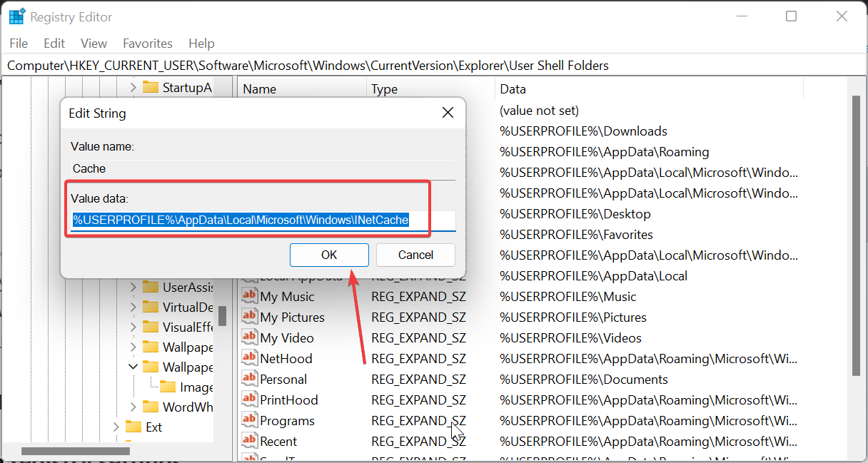This screenshot has height=463, width=868.
Task: Select the My Video value name
Action: click(x=287, y=338)
